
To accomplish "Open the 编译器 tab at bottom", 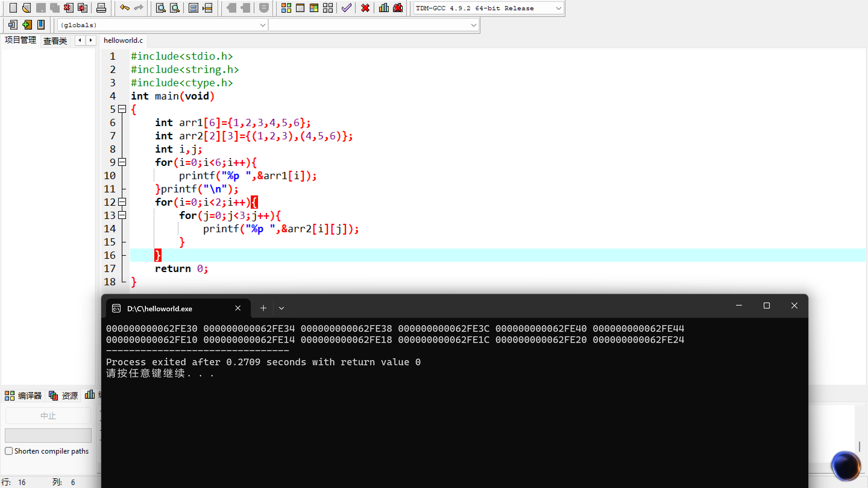I will pos(24,395).
